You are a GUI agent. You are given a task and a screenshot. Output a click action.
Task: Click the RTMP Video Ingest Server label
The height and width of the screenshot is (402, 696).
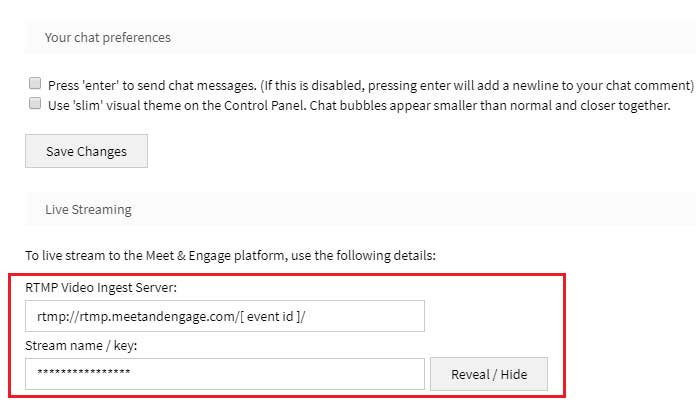pyautogui.click(x=101, y=288)
